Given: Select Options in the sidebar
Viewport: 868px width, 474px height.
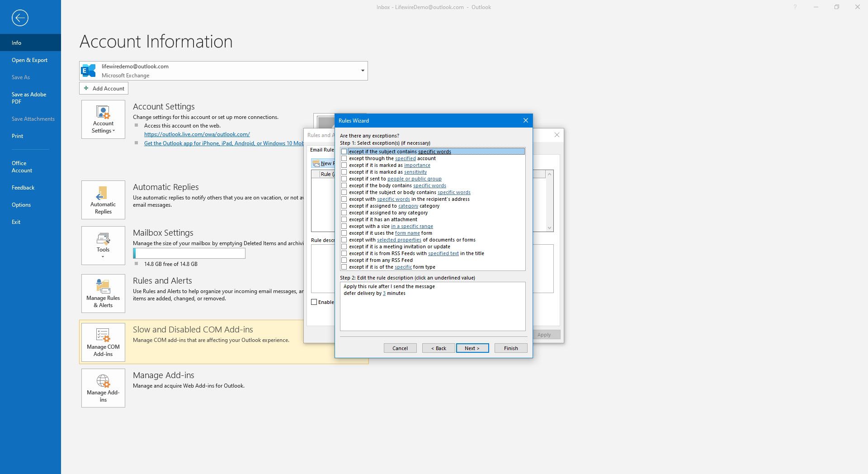Looking at the screenshot, I should click(21, 205).
